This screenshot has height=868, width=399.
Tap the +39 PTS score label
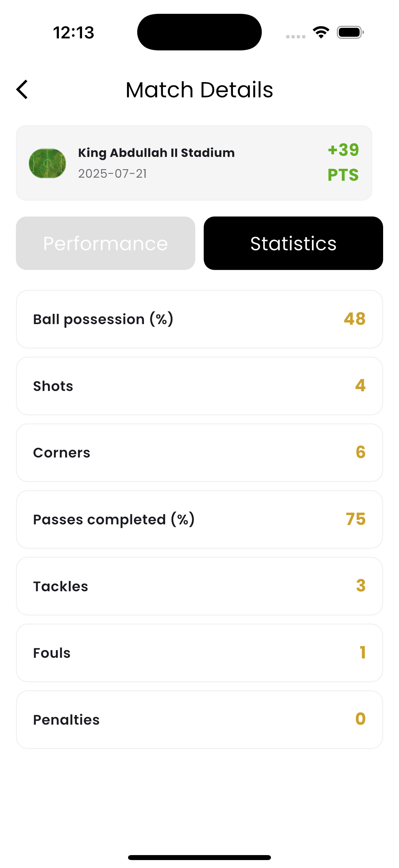point(343,162)
